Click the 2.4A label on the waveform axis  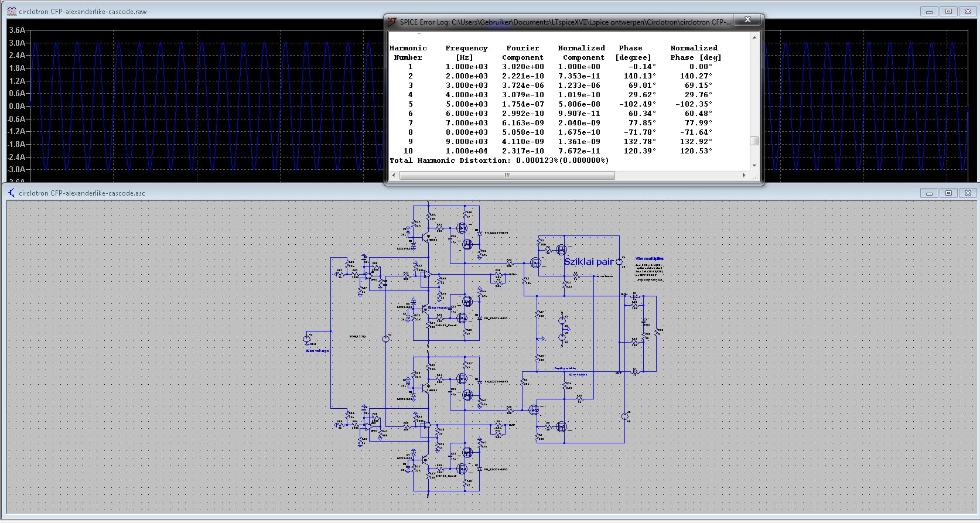(x=17, y=55)
